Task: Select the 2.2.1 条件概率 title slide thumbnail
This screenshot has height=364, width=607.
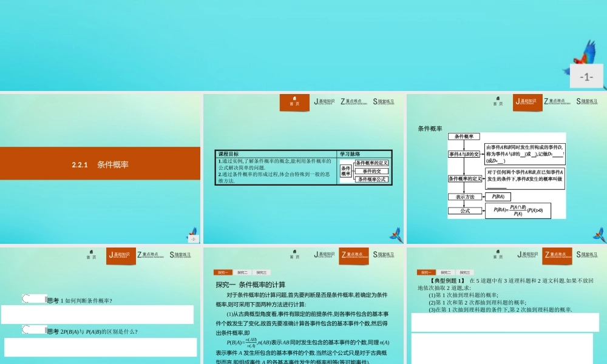Action: click(x=100, y=169)
